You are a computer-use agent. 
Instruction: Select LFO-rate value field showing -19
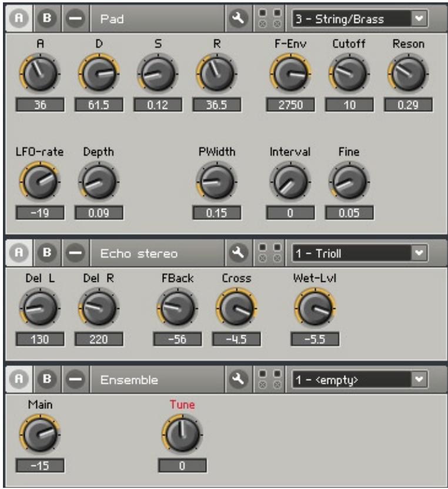click(40, 213)
